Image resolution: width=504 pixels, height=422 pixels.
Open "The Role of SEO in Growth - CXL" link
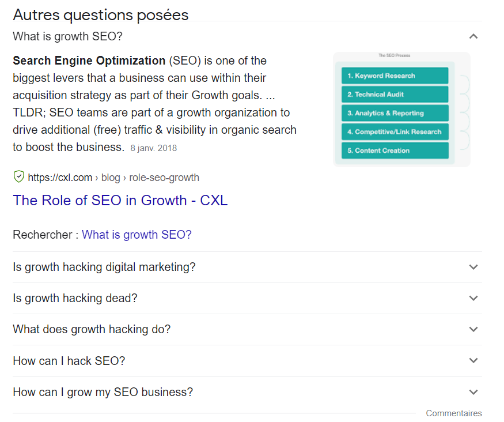[x=120, y=201]
